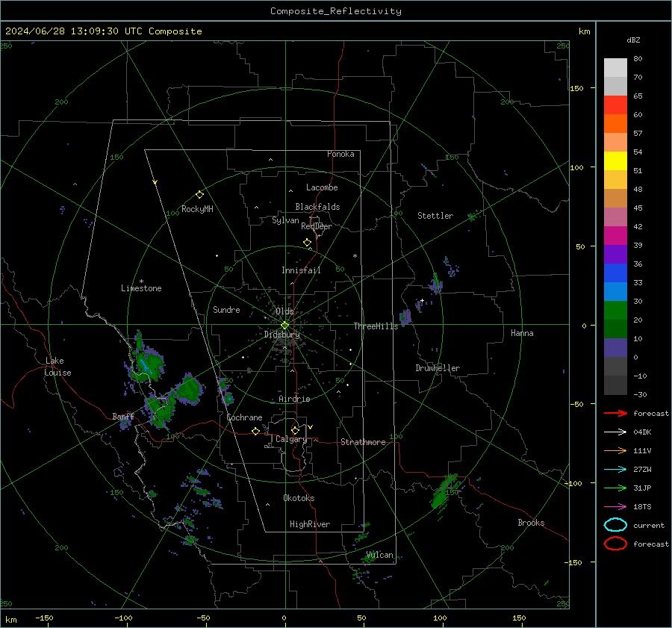This screenshot has height=628, width=672.
Task: Click the Lake Louise label
Action: [57, 367]
